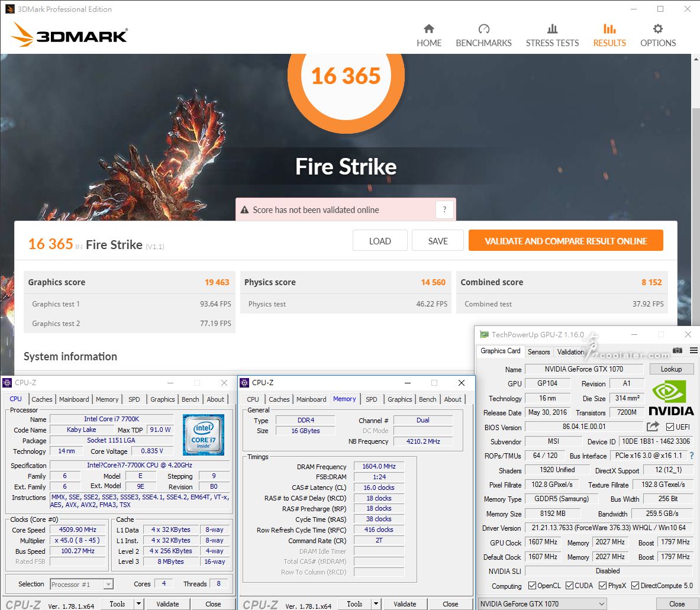Open About tab in Memory CPU-Z window
The image size is (700, 610).
(x=453, y=399)
